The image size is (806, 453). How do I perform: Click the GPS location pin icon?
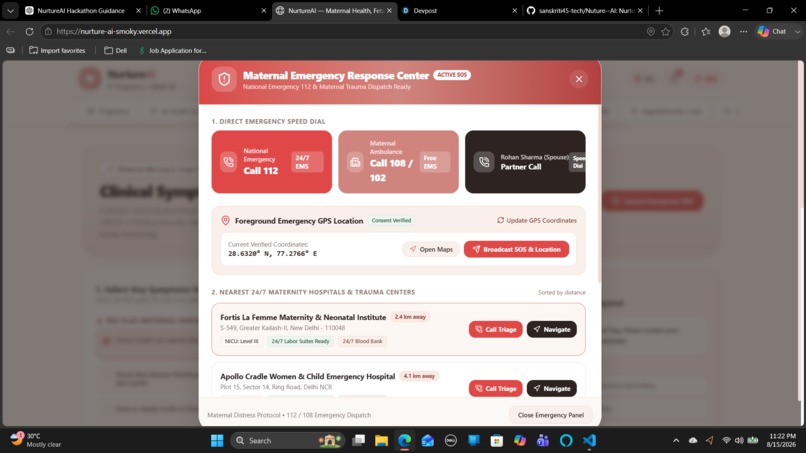[225, 221]
